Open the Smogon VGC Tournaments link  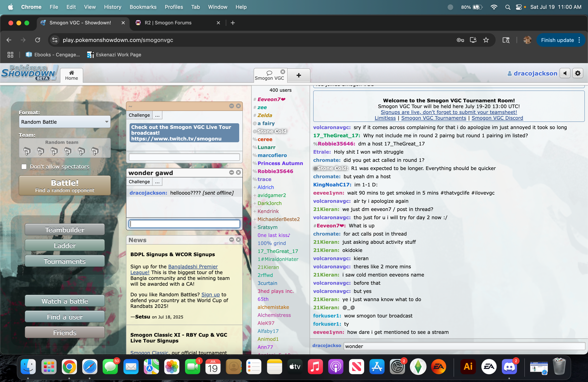tap(434, 118)
